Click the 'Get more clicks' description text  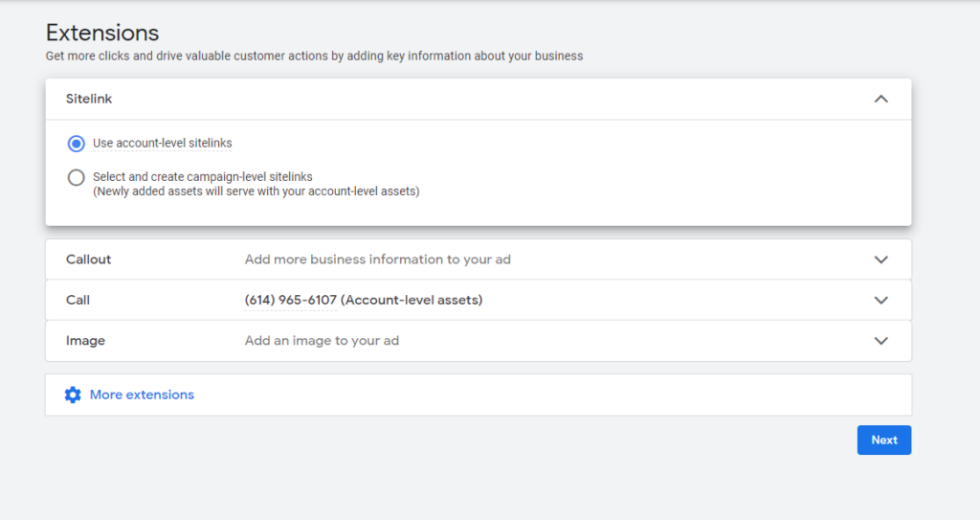coord(314,56)
